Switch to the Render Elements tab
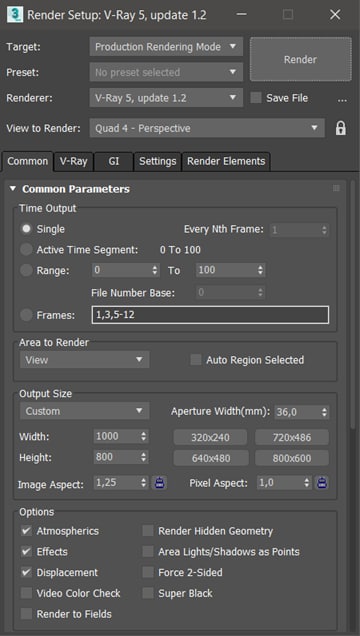Viewport: 360px width, 636px height. pyautogui.click(x=226, y=161)
